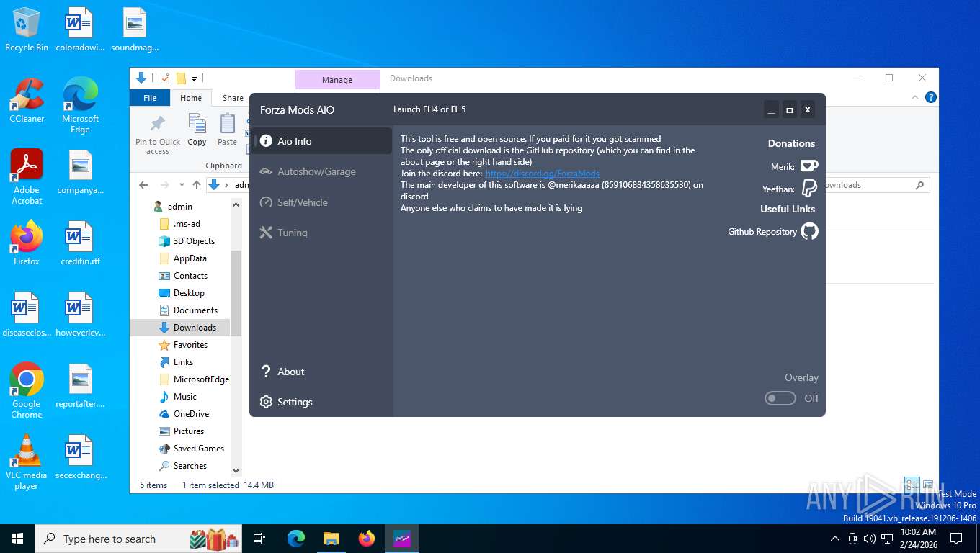
Task: Click Pin to Quick access in Explorer
Action: coord(158,135)
